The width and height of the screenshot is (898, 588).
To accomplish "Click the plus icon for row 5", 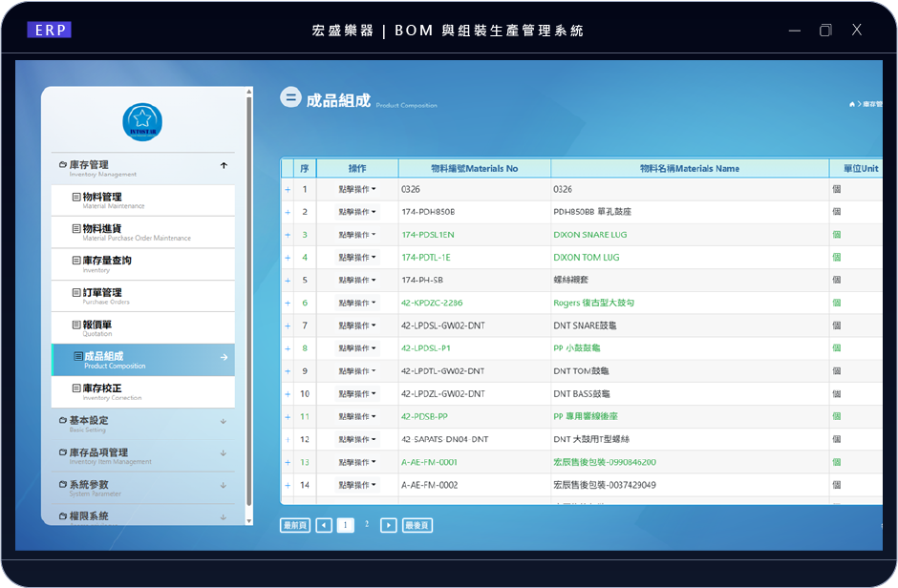I will 288,281.
